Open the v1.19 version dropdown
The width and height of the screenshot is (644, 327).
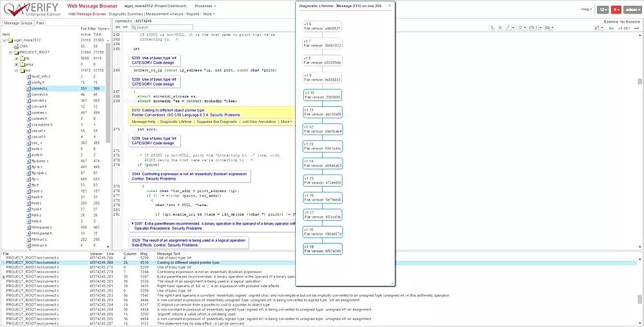(624, 28)
